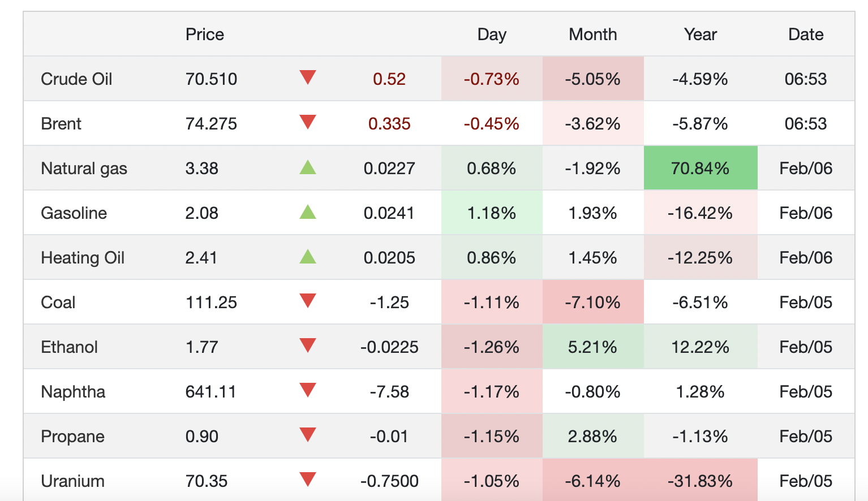Click the red down arrow for Uranium

308,479
